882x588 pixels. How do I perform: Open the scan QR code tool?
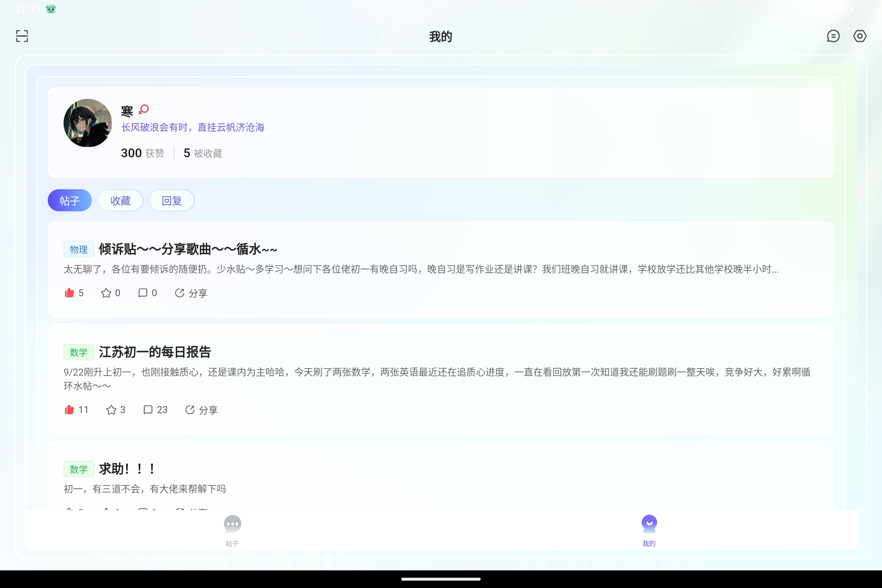pyautogui.click(x=21, y=36)
